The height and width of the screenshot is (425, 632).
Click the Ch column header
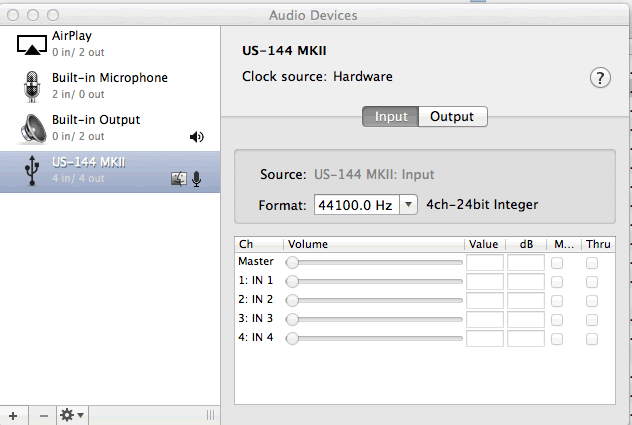click(259, 244)
